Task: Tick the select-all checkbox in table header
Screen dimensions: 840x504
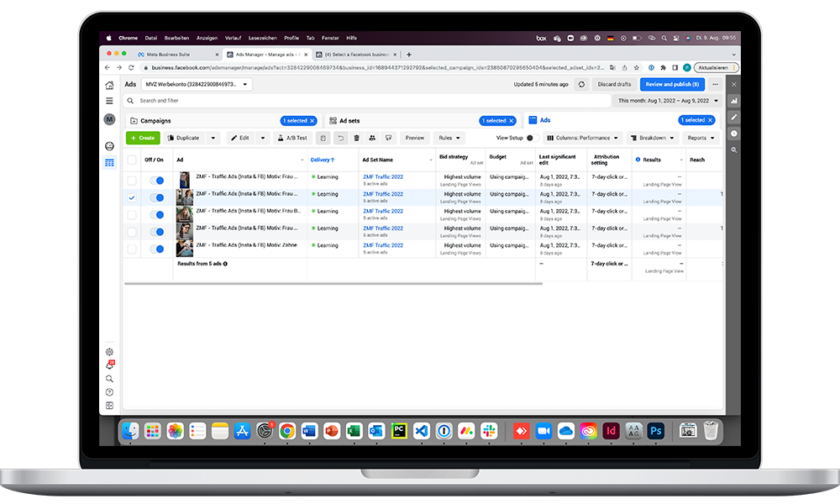Action: click(131, 160)
